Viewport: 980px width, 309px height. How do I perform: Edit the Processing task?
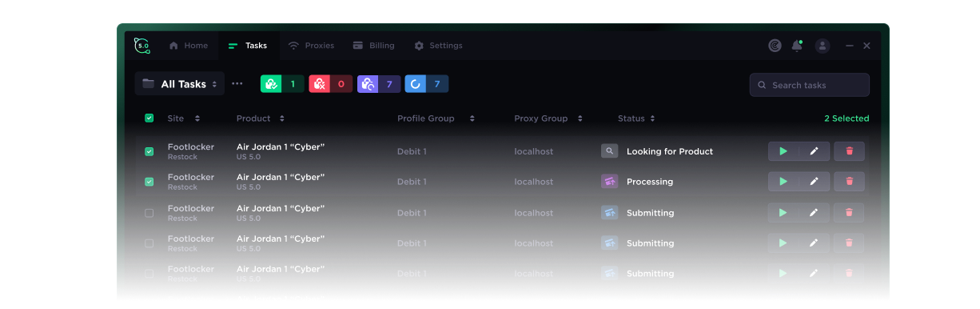[x=814, y=182]
